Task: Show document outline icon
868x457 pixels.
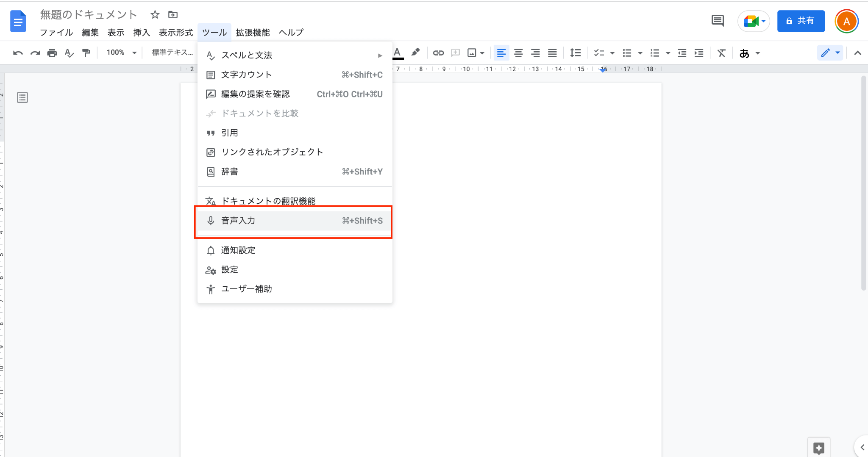Action: tap(22, 97)
